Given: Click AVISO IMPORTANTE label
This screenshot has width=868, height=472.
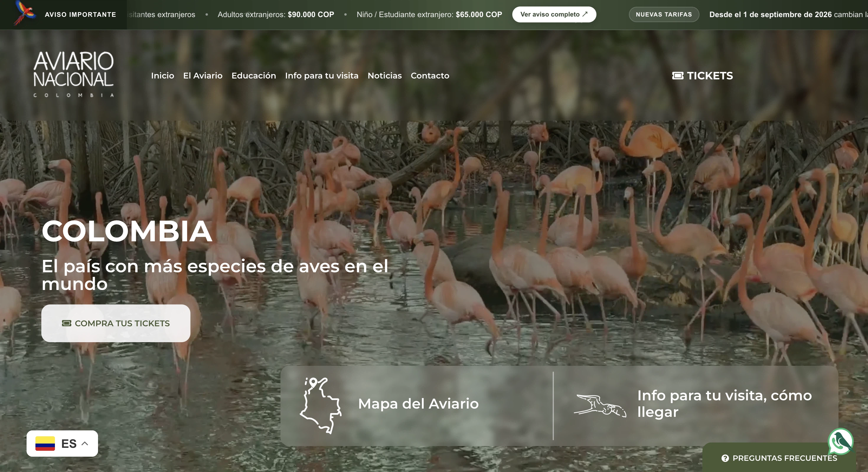Looking at the screenshot, I should click(x=80, y=14).
